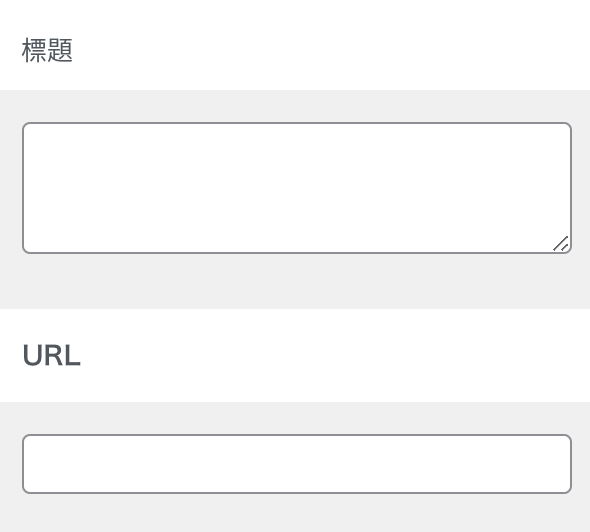Focus the empty field beneath URL heading
Screen dimensions: 590x532
coord(297,464)
